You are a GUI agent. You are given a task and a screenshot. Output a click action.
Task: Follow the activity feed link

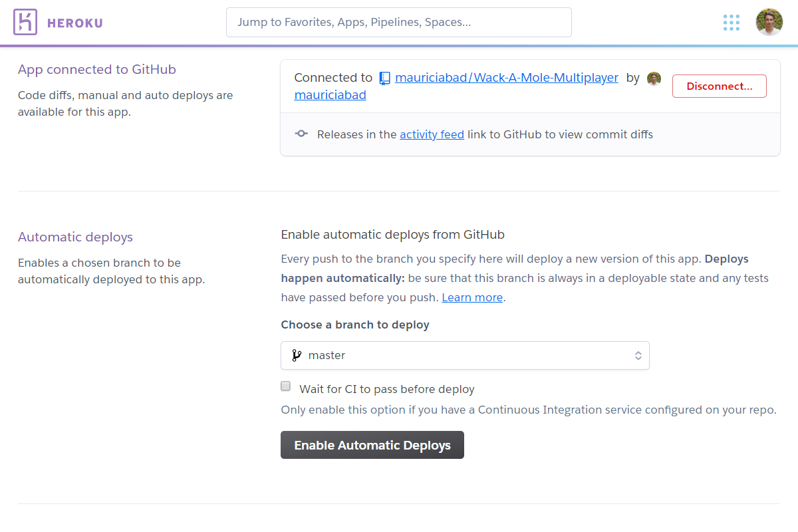tap(432, 134)
